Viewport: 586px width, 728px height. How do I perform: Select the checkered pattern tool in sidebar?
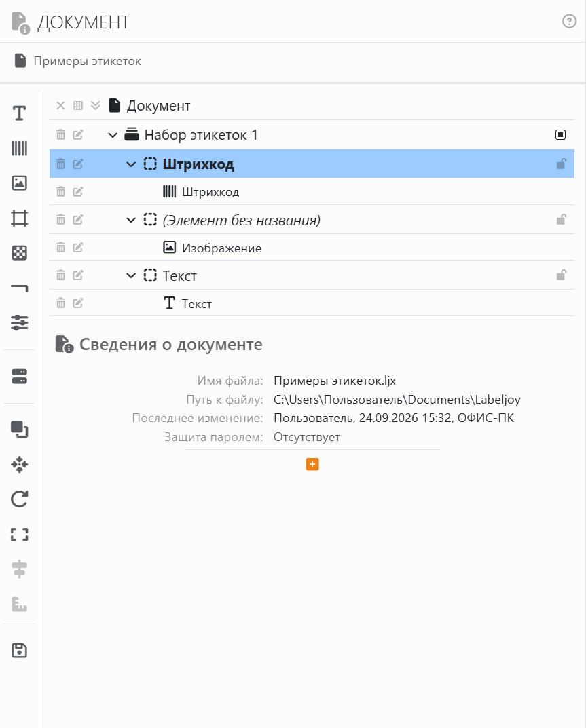tap(19, 253)
